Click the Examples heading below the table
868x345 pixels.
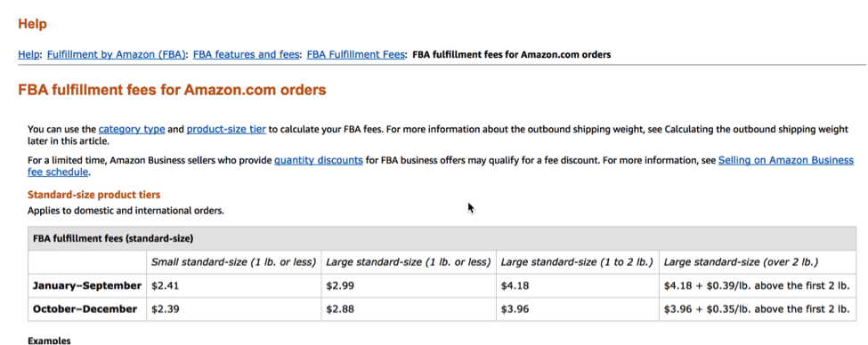[49, 341]
